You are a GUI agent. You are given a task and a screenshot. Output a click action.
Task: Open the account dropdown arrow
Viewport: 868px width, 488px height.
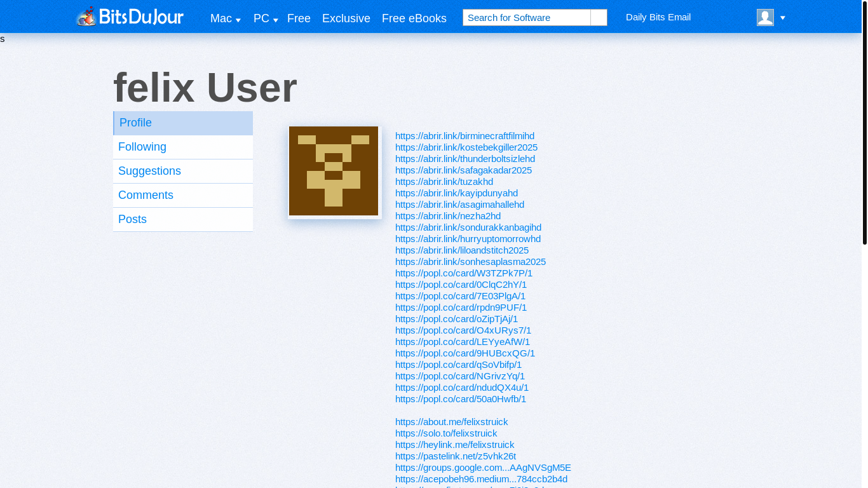(x=783, y=18)
